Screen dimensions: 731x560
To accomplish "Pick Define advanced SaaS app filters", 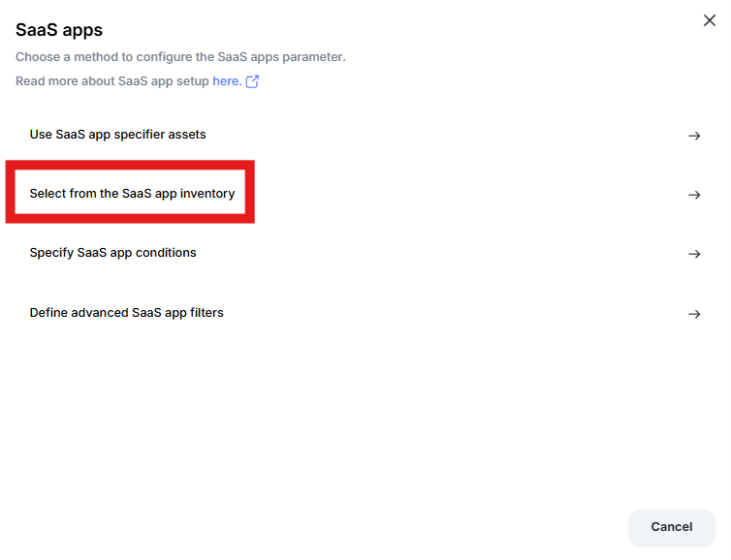I will coord(126,313).
